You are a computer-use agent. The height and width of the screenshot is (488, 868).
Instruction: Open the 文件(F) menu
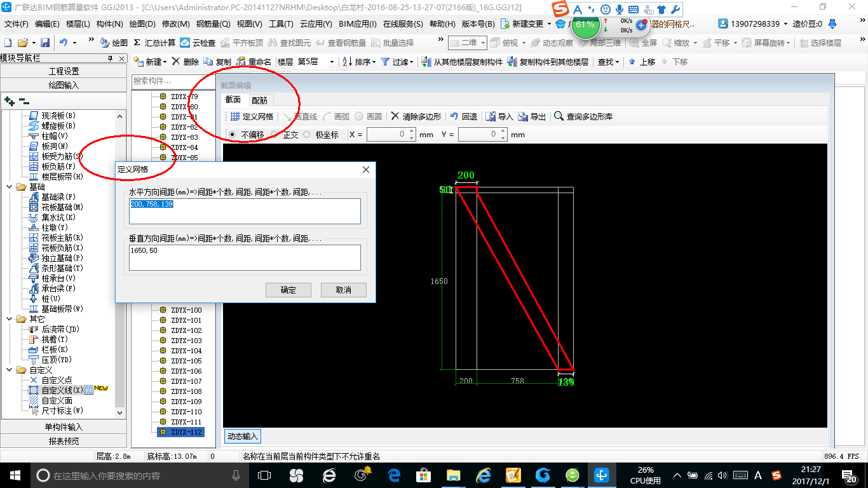click(17, 24)
